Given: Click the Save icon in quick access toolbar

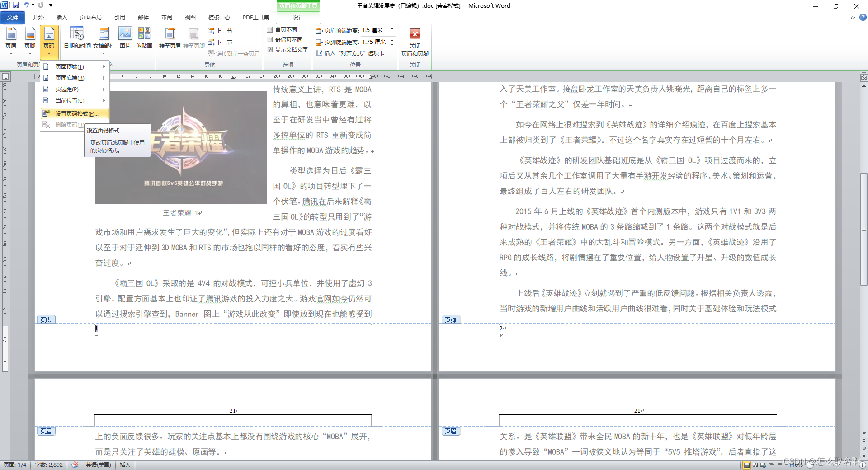Looking at the screenshot, I should [x=16, y=5].
